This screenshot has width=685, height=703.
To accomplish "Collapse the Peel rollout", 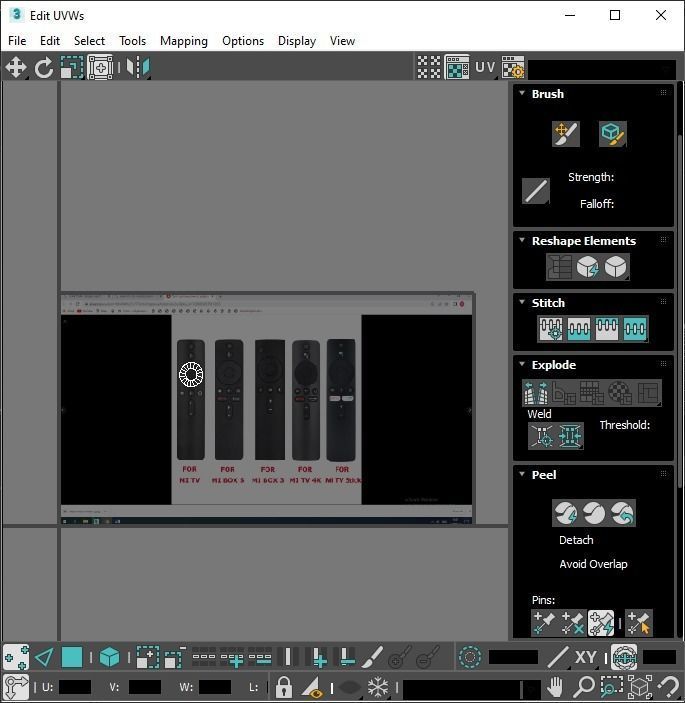I will [522, 474].
